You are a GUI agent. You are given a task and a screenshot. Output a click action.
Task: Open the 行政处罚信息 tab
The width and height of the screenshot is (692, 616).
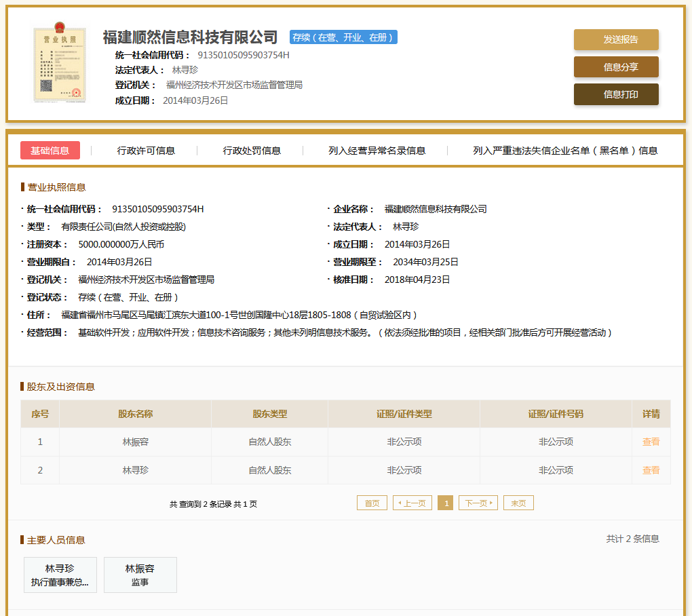tap(252, 151)
